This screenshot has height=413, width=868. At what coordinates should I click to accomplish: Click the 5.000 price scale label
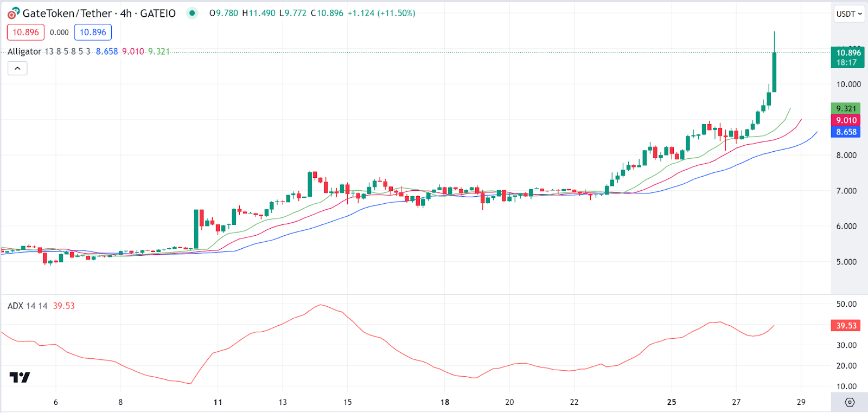point(847,262)
